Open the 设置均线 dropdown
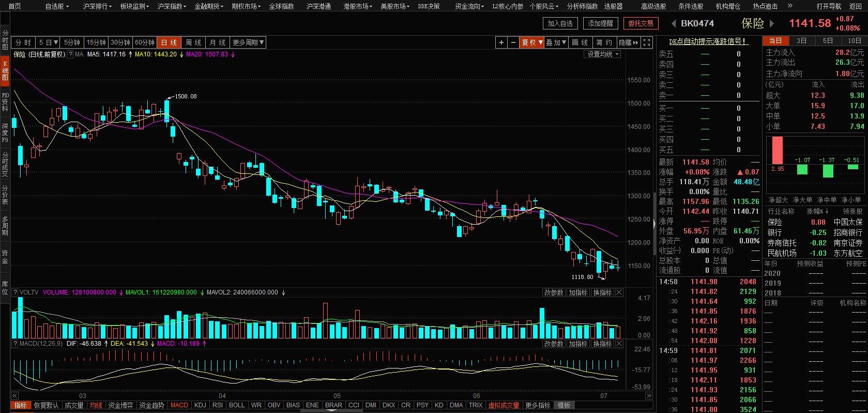Viewport: 868px width, 413px height. (x=602, y=54)
